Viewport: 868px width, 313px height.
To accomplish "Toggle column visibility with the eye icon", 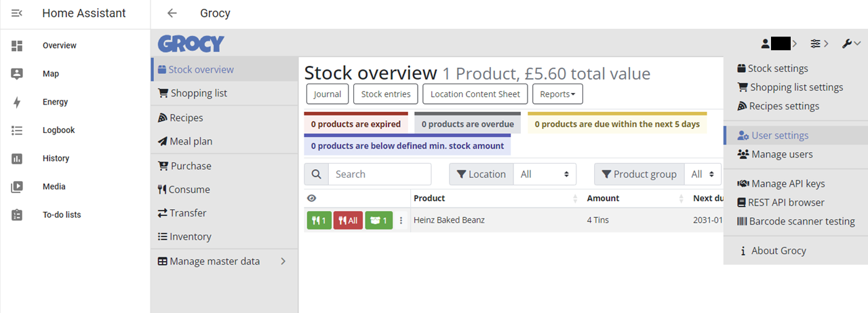I will [312, 198].
